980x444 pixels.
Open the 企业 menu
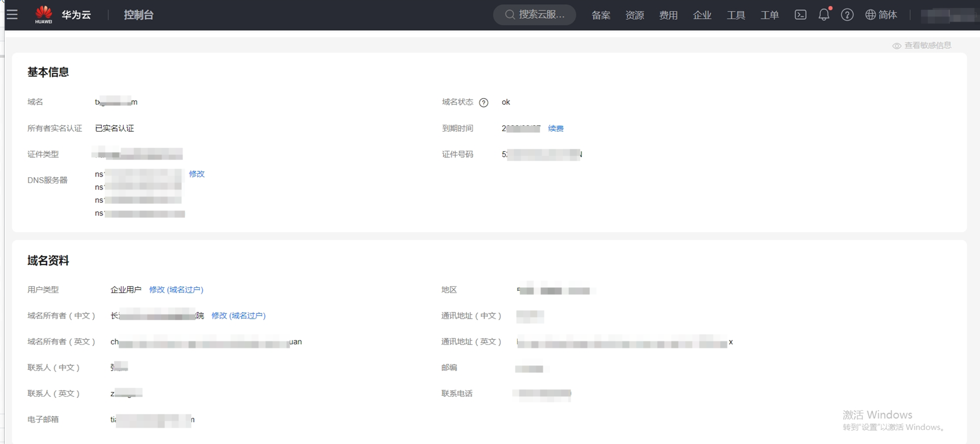click(x=702, y=15)
